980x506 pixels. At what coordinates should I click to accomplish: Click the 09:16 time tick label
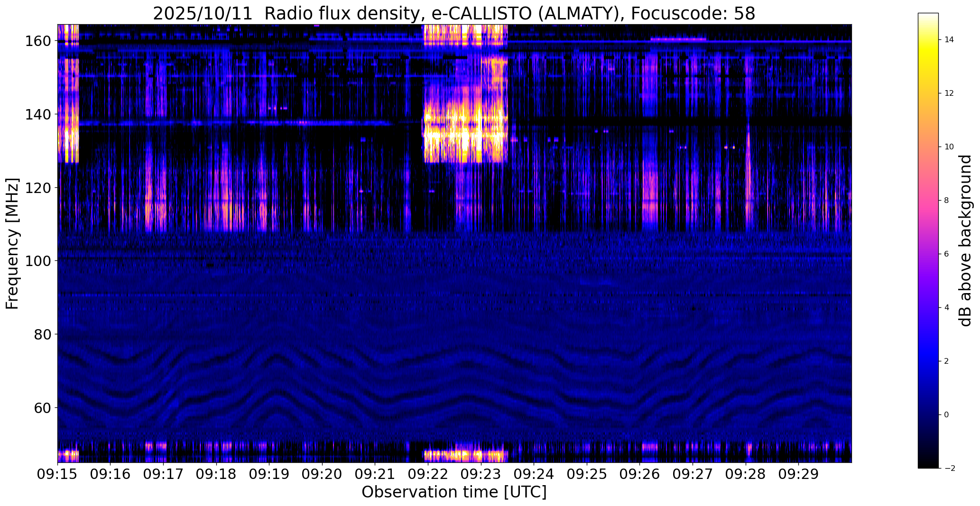coord(111,474)
